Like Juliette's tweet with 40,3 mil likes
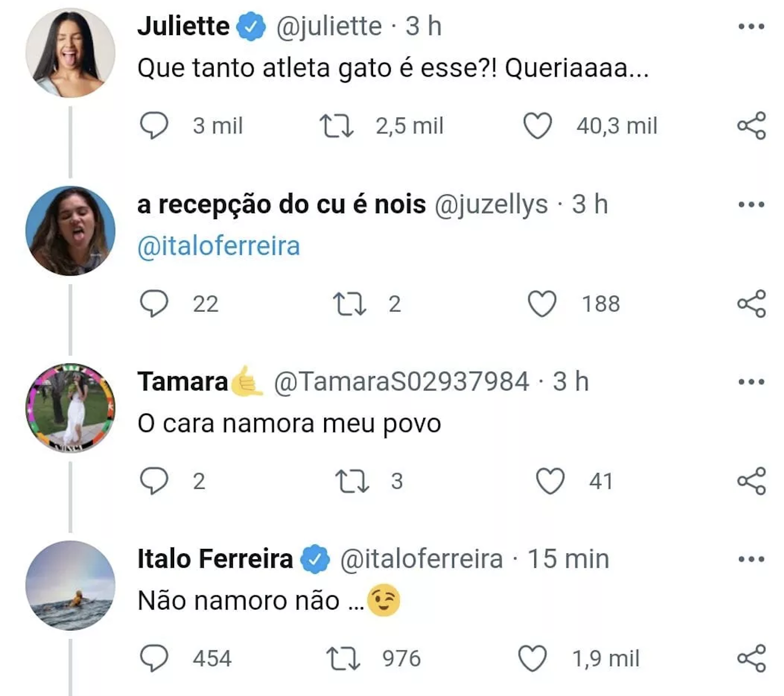 point(537,126)
